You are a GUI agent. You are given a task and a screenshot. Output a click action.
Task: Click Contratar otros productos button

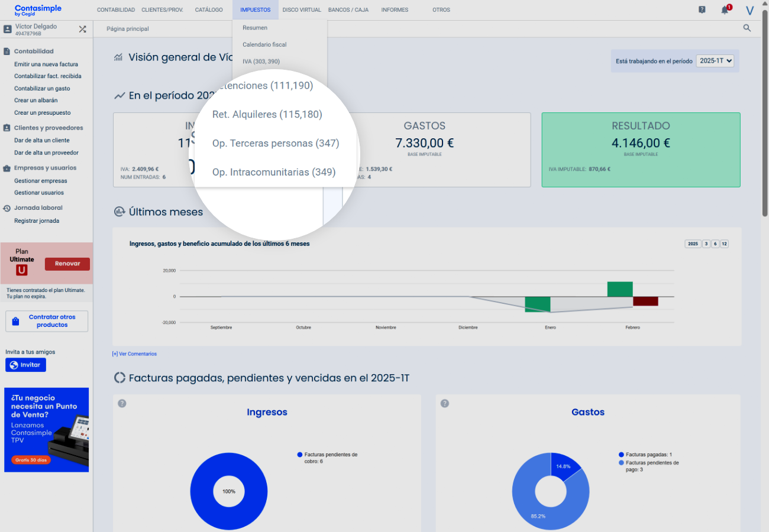pos(47,321)
